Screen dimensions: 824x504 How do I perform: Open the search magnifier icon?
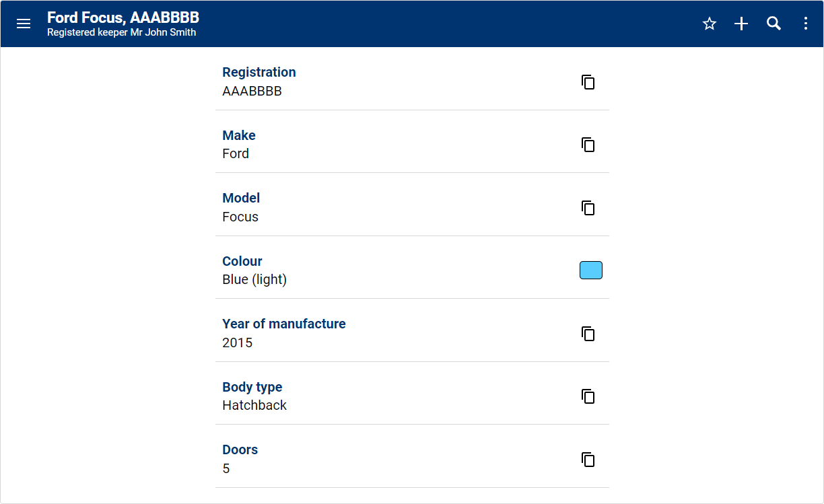coord(774,24)
